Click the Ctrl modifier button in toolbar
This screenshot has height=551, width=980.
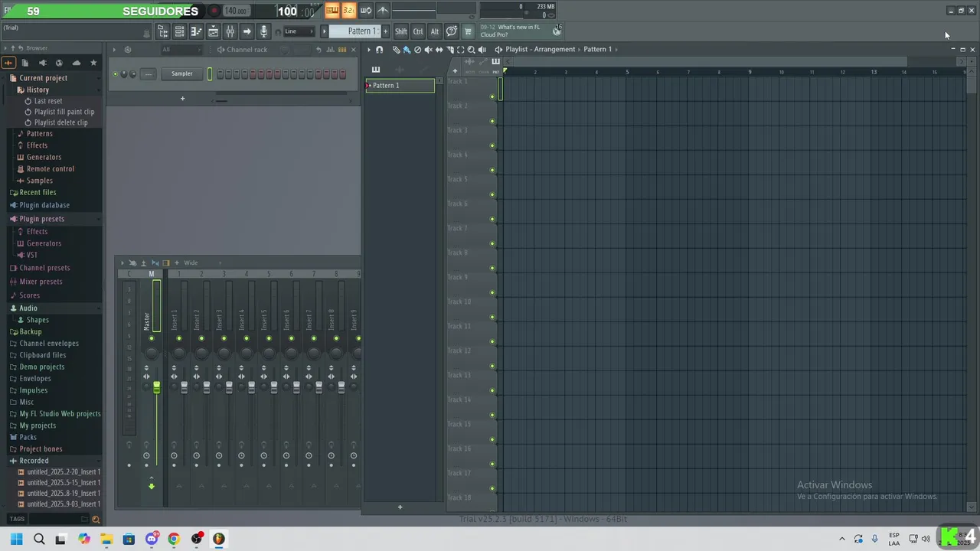click(x=418, y=31)
